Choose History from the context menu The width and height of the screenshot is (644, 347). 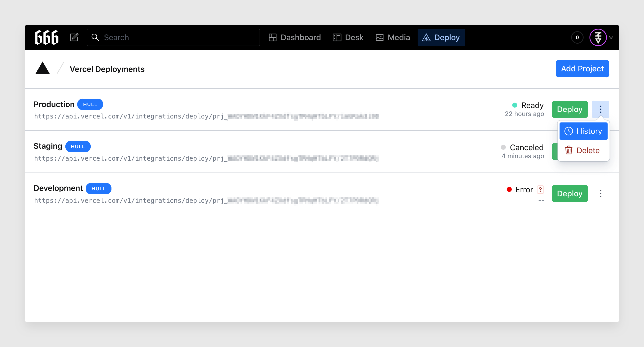point(583,131)
